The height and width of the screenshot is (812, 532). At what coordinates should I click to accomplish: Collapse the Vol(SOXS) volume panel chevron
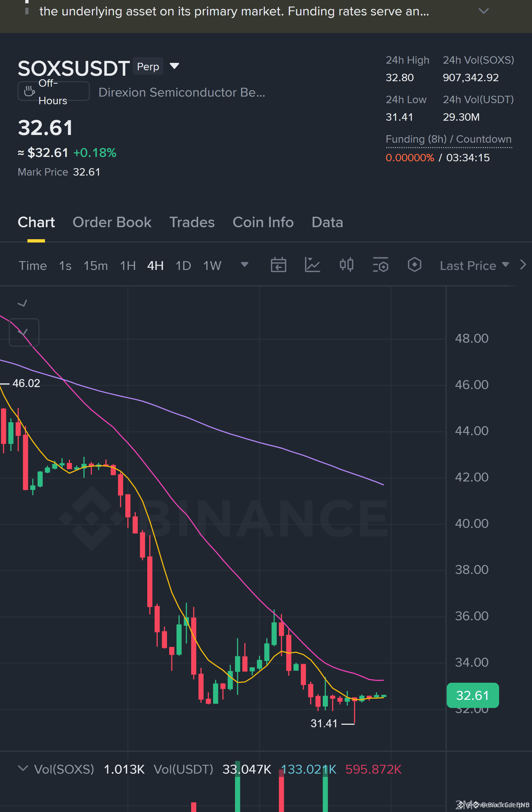point(23,768)
